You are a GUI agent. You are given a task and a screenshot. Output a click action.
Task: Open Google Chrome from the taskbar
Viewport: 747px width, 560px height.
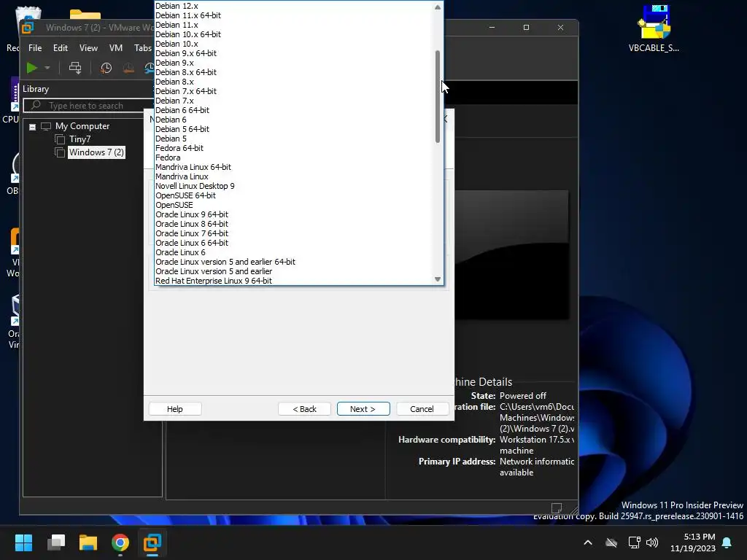[x=120, y=542]
